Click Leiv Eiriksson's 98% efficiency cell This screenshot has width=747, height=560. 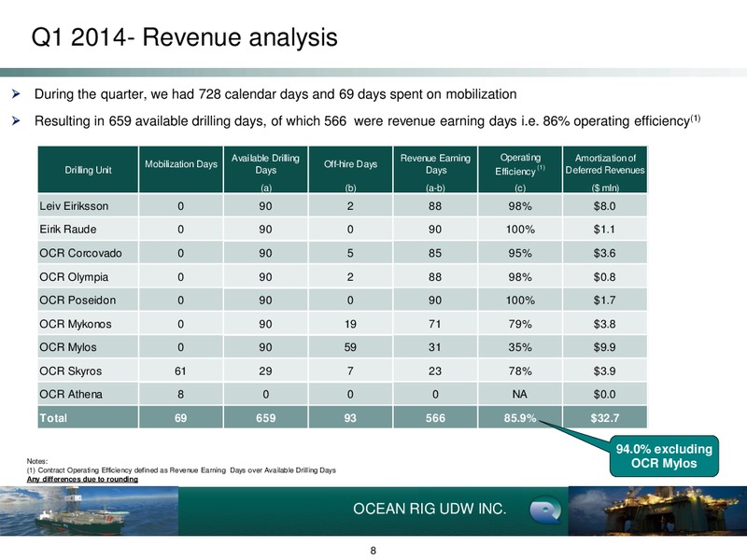(520, 206)
